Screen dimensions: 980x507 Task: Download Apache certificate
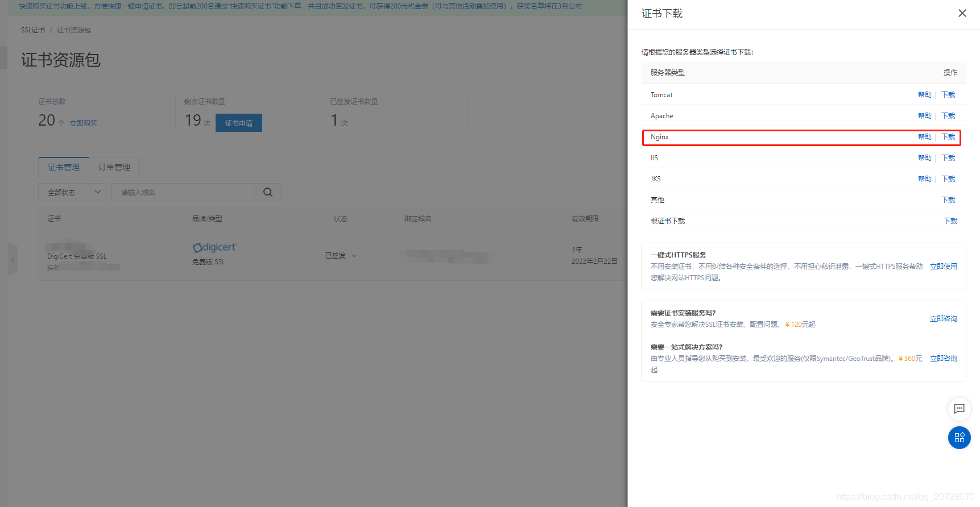click(x=948, y=116)
